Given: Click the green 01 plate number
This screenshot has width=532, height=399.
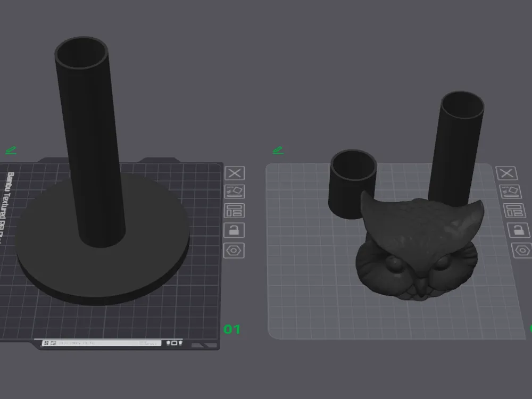Looking at the screenshot, I should tap(232, 329).
